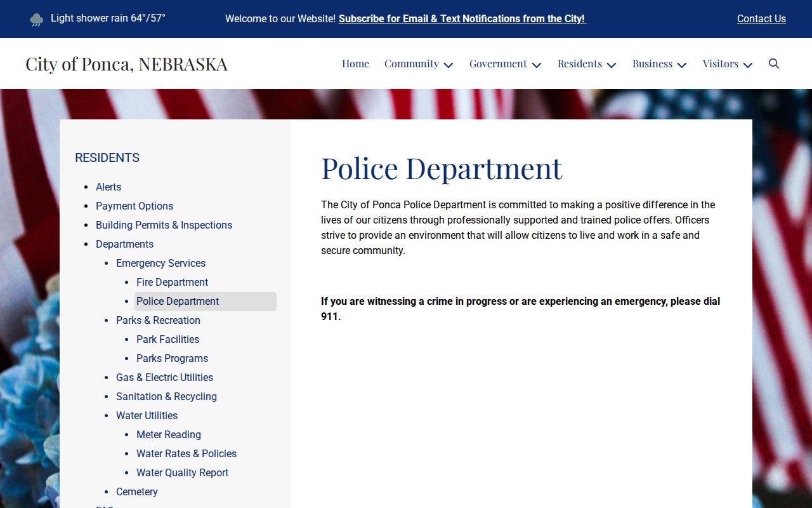Screen dimensions: 812x508
Task: Expand the Community menu chevron
Action: point(449,65)
